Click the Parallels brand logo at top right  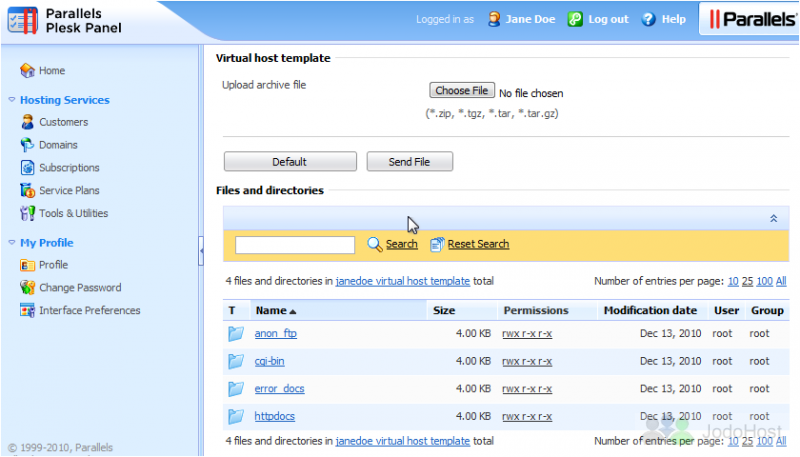pos(752,19)
